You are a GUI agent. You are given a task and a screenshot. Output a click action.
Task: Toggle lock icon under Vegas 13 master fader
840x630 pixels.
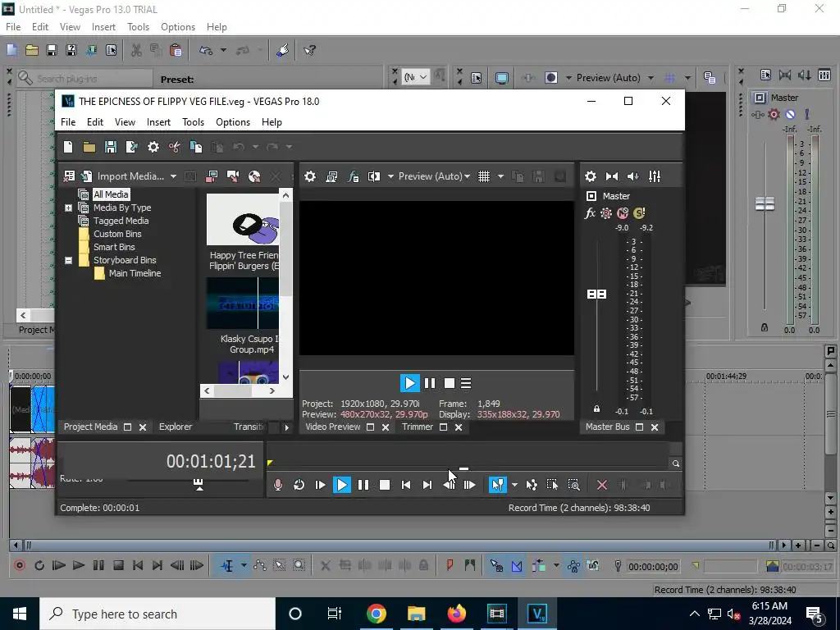point(765,327)
